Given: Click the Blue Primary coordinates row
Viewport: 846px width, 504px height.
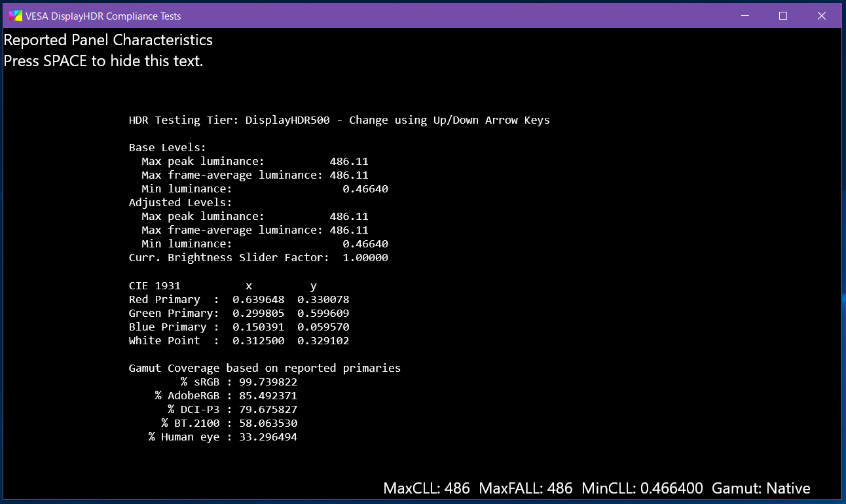Looking at the screenshot, I should point(239,327).
